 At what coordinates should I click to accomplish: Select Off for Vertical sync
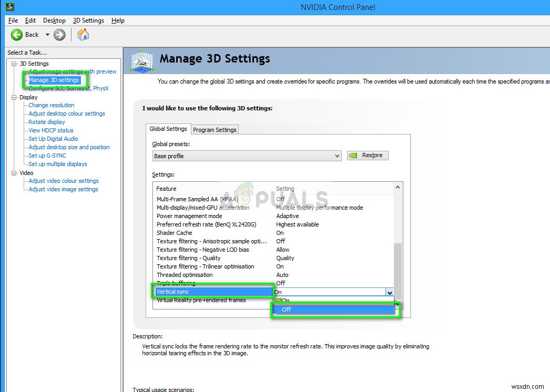(x=286, y=310)
